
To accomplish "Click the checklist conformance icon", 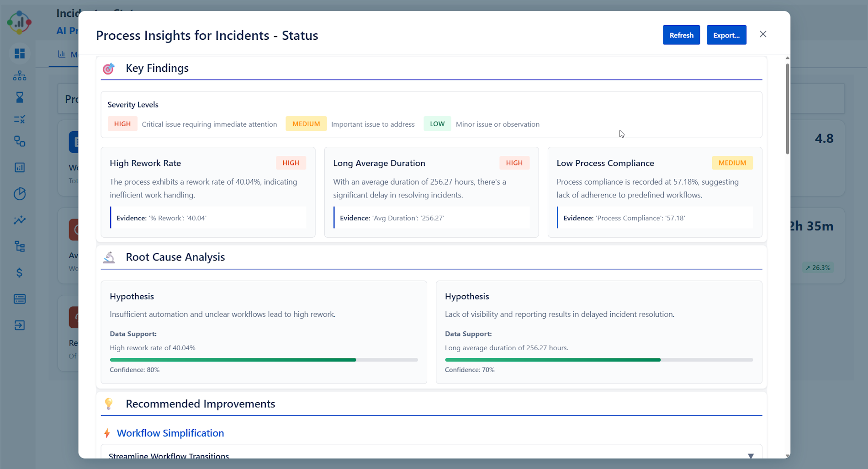I will pyautogui.click(x=20, y=119).
